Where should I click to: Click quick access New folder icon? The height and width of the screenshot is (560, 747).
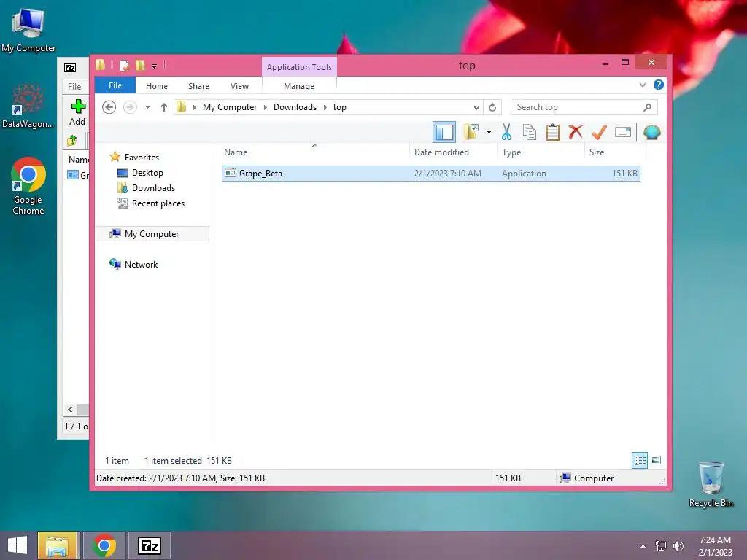140,65
